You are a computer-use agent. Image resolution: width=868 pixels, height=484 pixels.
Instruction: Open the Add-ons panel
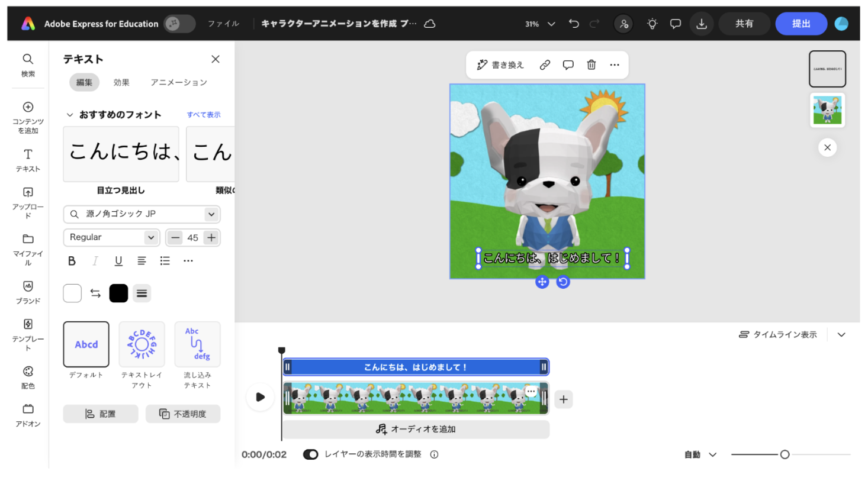click(28, 415)
